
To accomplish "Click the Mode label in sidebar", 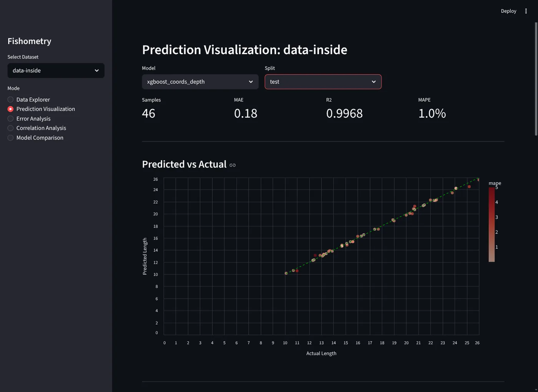I will coord(13,88).
